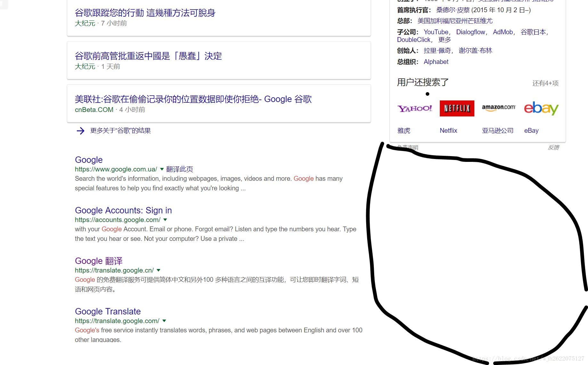The width and height of the screenshot is (588, 365).
Task: Expand dropdown arrow next to accounts.google.com URL
Action: [x=165, y=220]
